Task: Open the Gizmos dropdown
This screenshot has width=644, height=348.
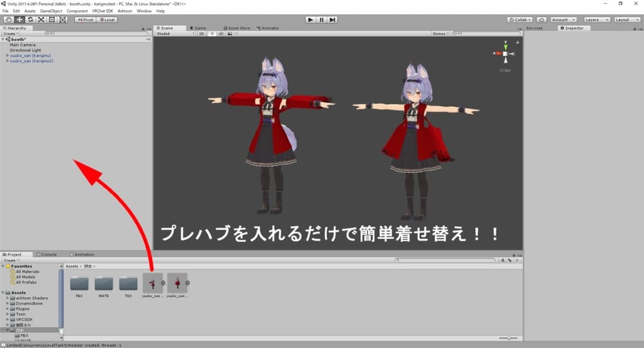Action: coord(440,34)
